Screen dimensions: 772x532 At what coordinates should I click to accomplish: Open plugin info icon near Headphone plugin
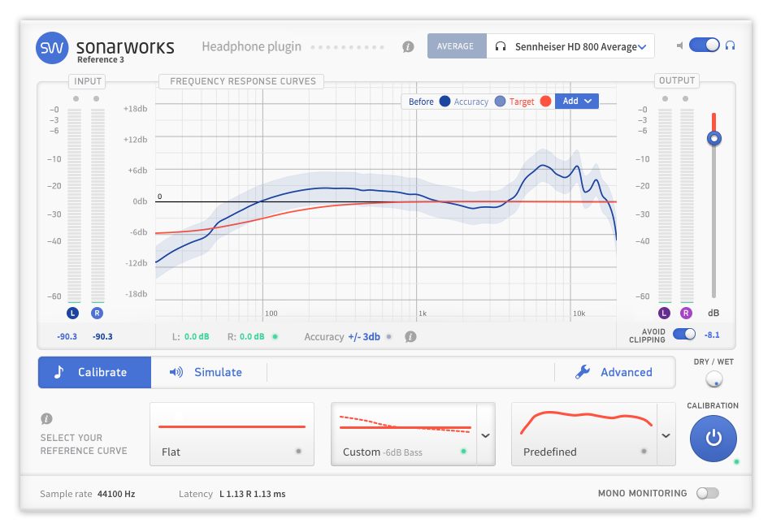pos(408,47)
